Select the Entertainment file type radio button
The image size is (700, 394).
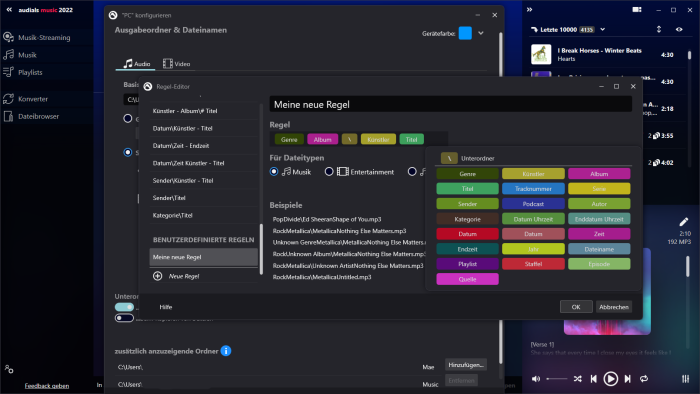[329, 172]
